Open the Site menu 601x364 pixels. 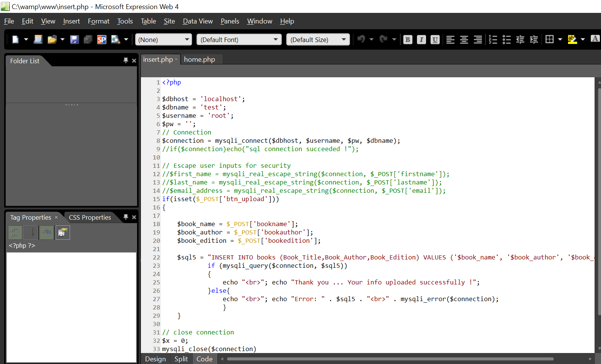click(x=169, y=21)
